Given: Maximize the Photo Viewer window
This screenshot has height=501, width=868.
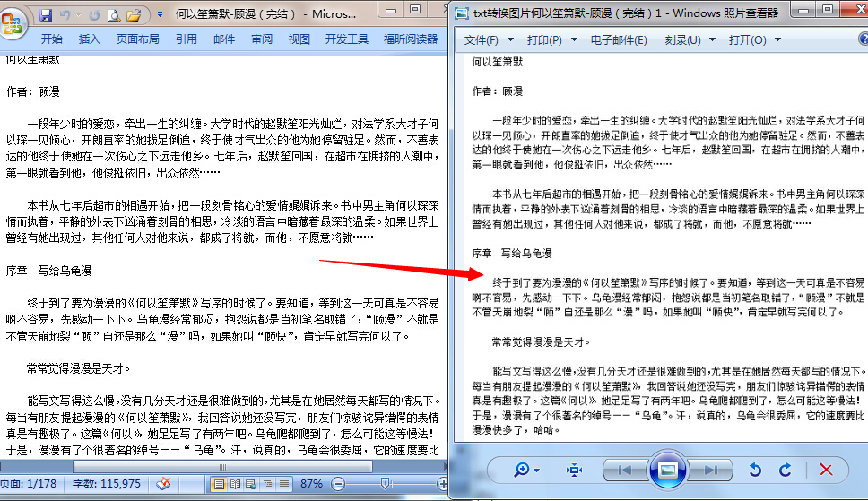Looking at the screenshot, I should tap(828, 10).
